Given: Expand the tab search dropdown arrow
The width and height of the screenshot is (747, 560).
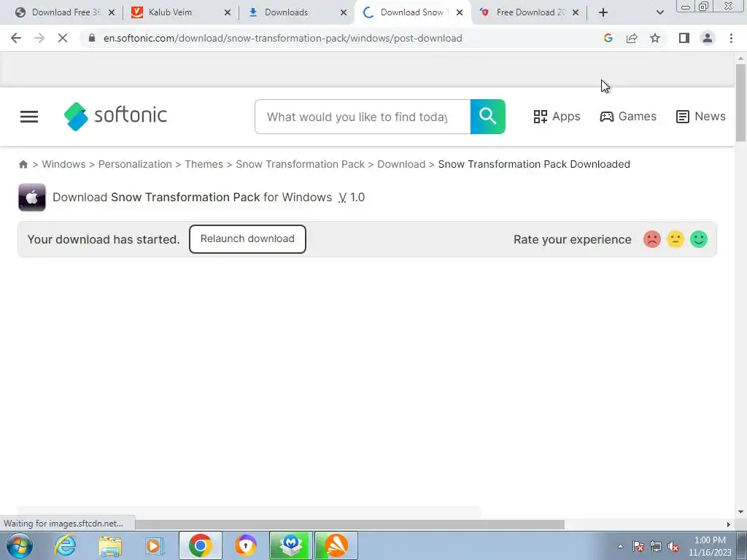Looking at the screenshot, I should 659,12.
